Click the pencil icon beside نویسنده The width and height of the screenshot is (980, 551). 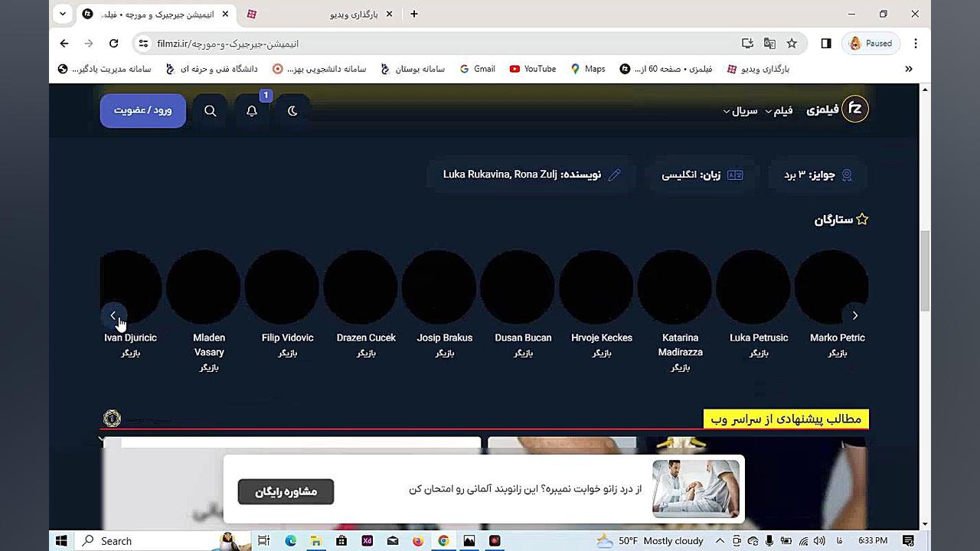point(615,174)
